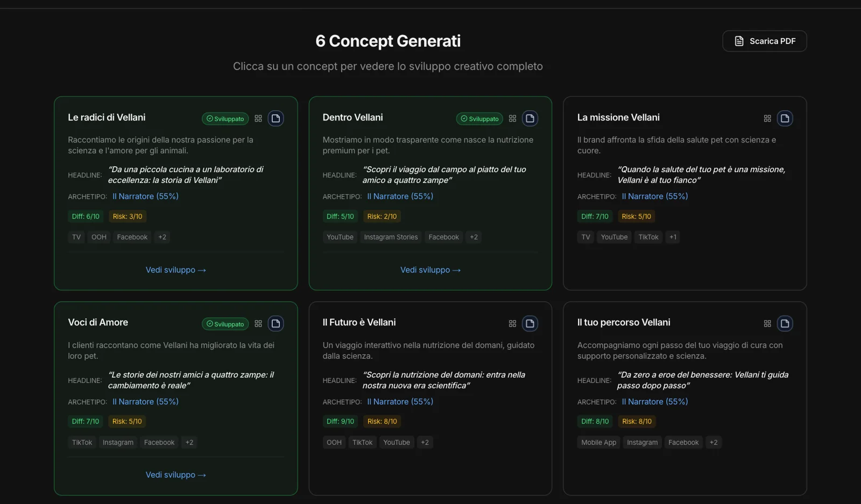
Task: Click Il Narratore archetype in Il Futuro è Vellani
Action: pos(400,402)
